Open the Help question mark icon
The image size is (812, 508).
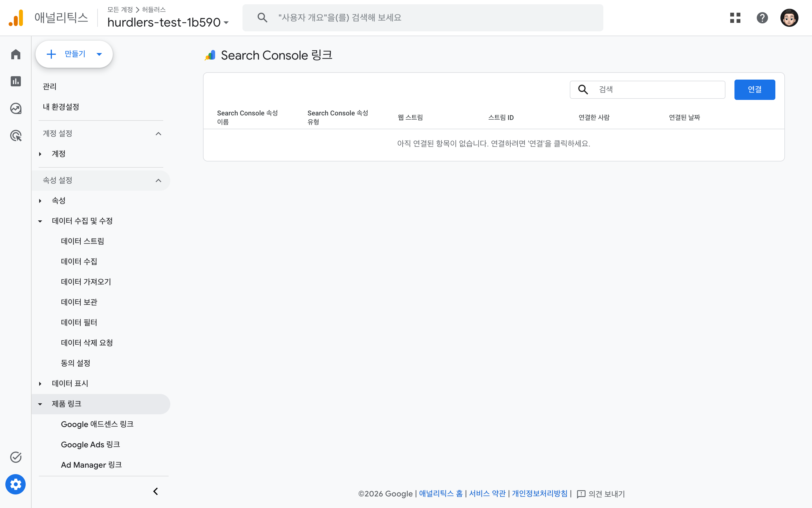(x=762, y=18)
